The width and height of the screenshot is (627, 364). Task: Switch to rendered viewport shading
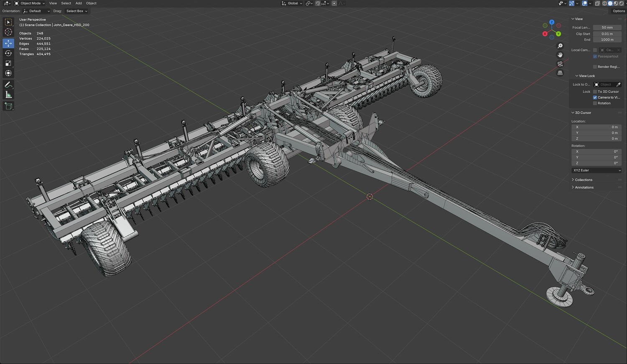(x=621, y=3)
